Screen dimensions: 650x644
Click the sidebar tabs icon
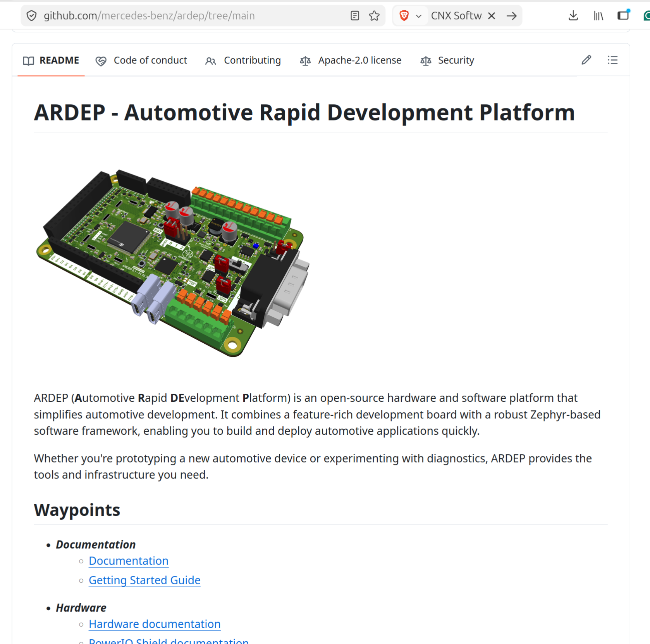[x=623, y=15]
